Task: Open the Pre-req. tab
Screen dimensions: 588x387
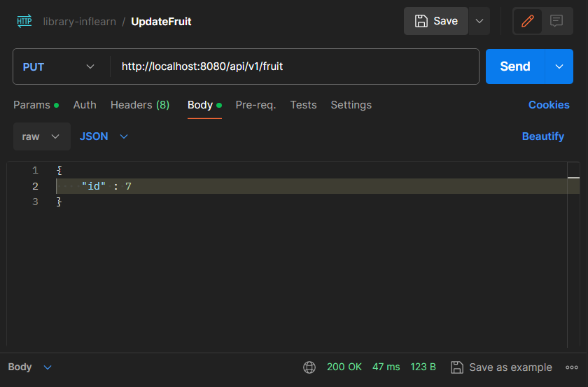Action: (x=255, y=105)
